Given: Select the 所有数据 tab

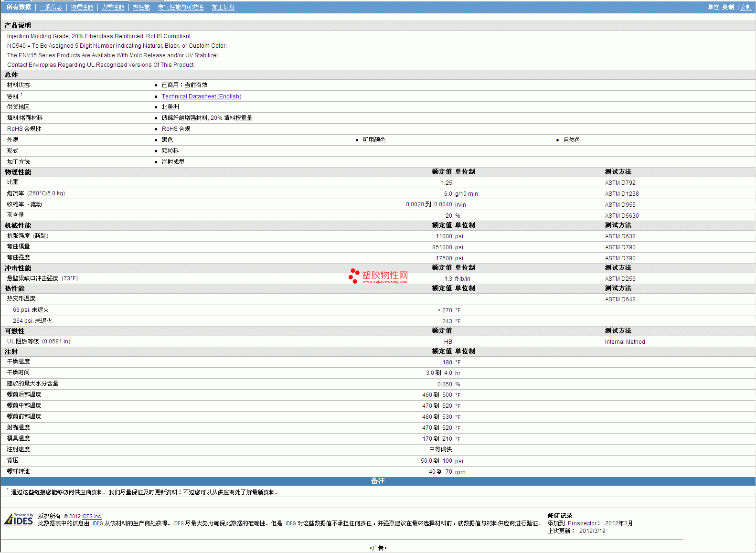Looking at the screenshot, I should [19, 7].
